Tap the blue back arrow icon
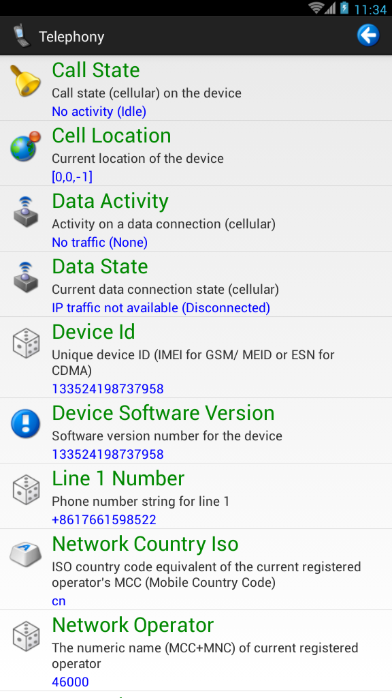Viewport: 392px width, 698px height. (x=368, y=36)
